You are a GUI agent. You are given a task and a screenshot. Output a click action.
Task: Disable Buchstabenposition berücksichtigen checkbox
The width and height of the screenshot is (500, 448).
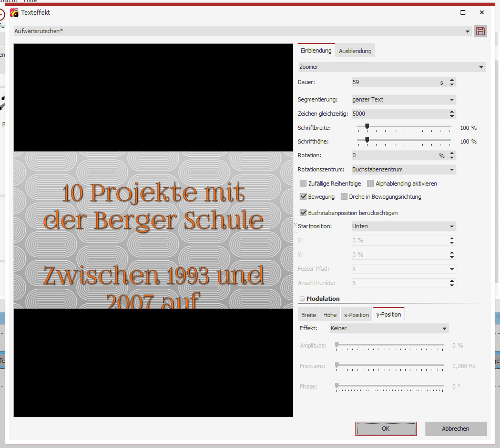(303, 213)
